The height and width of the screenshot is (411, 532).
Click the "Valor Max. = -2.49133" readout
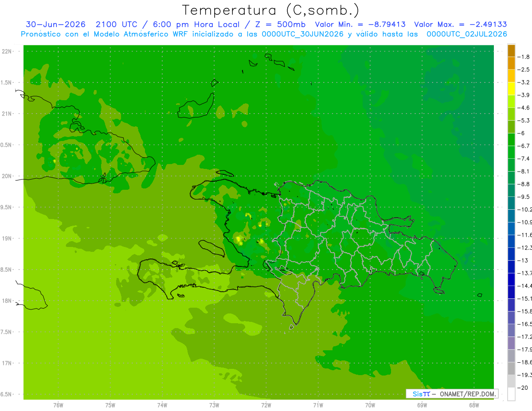coord(460,24)
